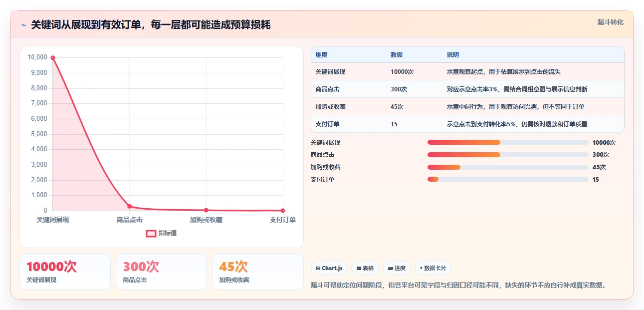
Task: Click the chart data point at 商品点击
Action: tap(130, 206)
